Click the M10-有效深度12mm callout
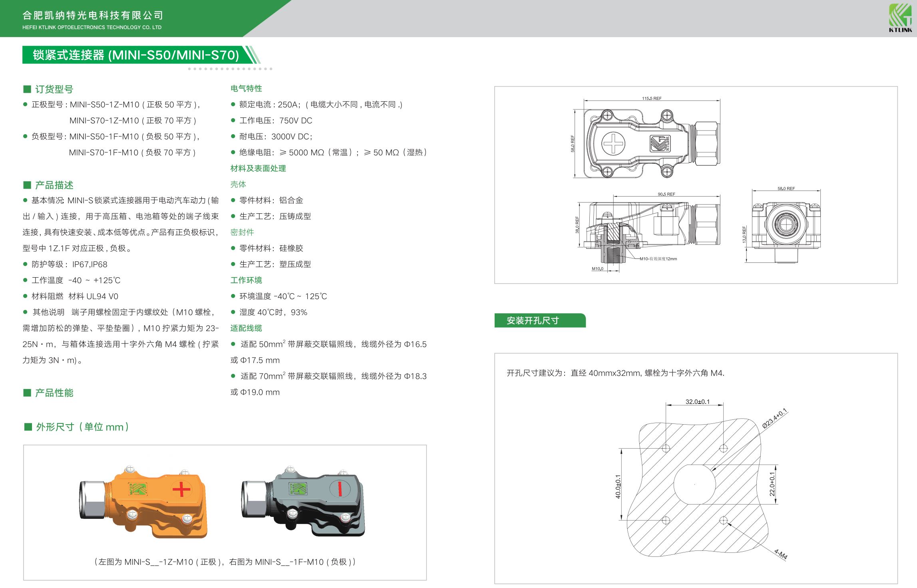This screenshot has height=588, width=917. click(658, 259)
